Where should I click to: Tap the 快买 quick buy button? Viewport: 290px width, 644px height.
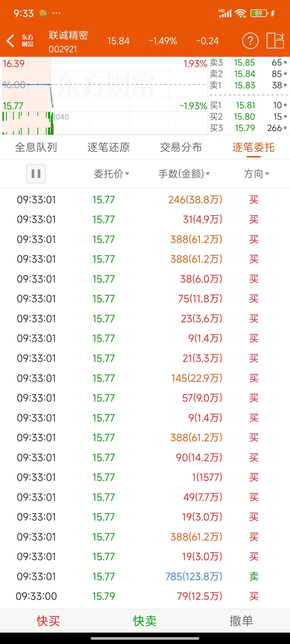[48, 621]
